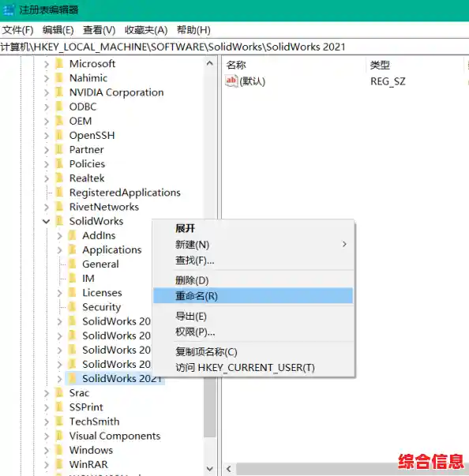Click the Licenses folder icon
Image resolution: width=469 pixels, height=476 pixels.
tap(73, 292)
